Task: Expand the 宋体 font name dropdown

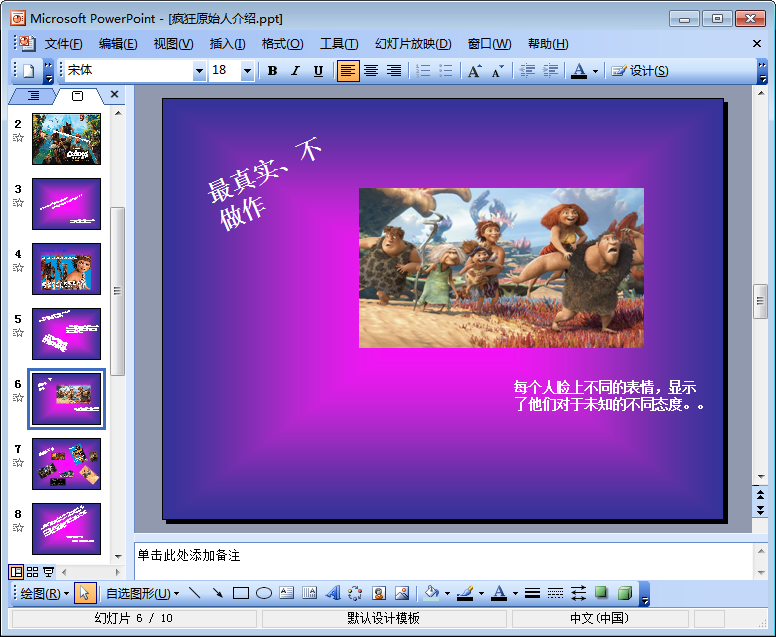Action: [x=199, y=71]
